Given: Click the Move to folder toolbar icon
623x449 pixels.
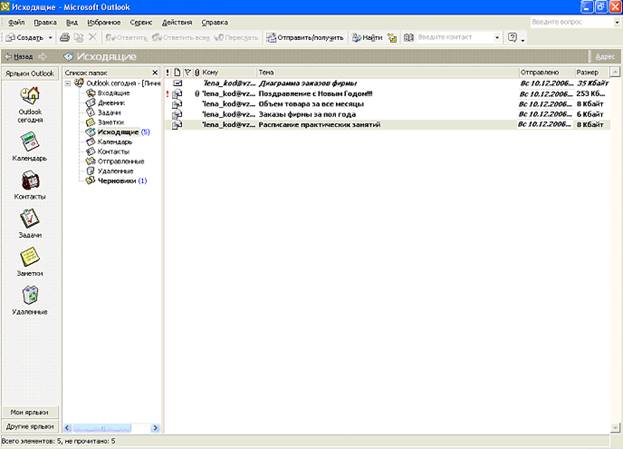Looking at the screenshot, I should click(x=79, y=38).
